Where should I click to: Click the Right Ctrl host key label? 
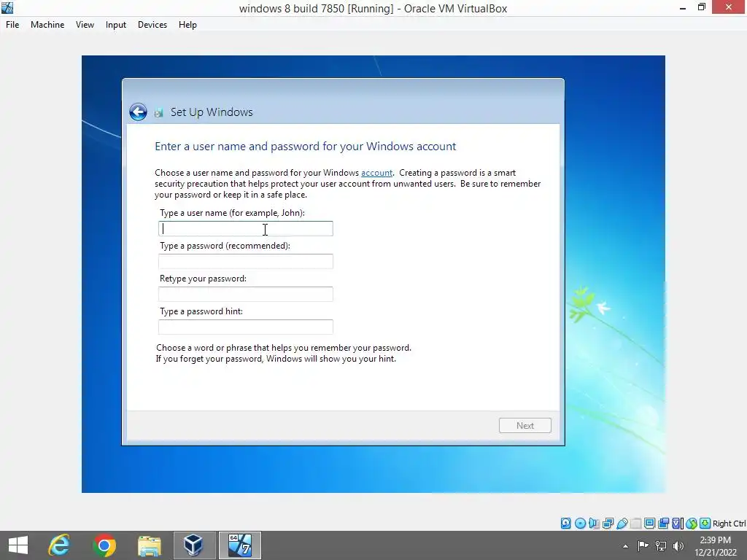[729, 524]
